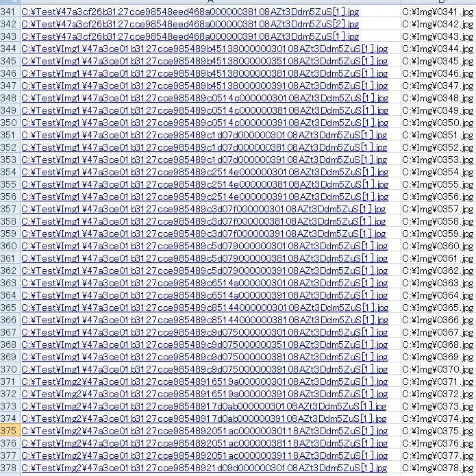
Task: Select row header 350
Action: click(x=10, y=123)
